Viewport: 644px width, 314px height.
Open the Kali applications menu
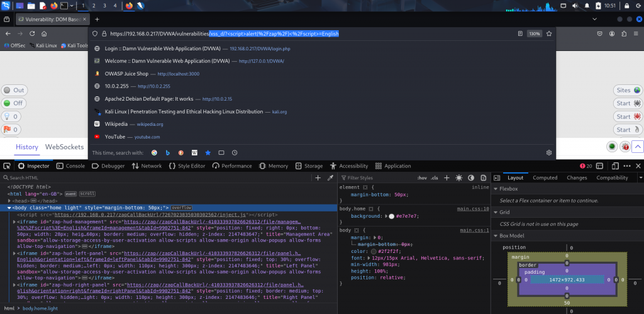pos(6,6)
